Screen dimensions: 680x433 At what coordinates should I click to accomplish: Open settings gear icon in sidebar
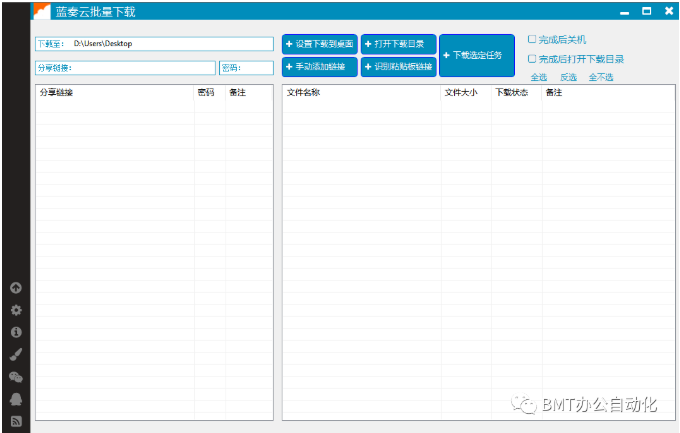click(15, 310)
